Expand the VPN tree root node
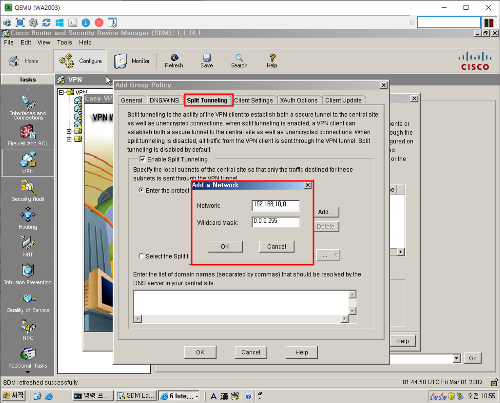500x403 pixels. pos(62,92)
